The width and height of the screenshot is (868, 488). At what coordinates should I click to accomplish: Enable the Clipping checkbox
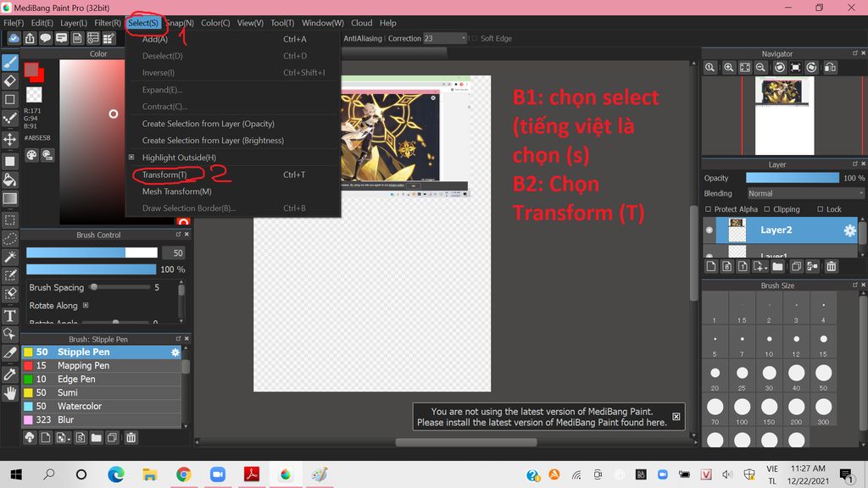click(766, 209)
